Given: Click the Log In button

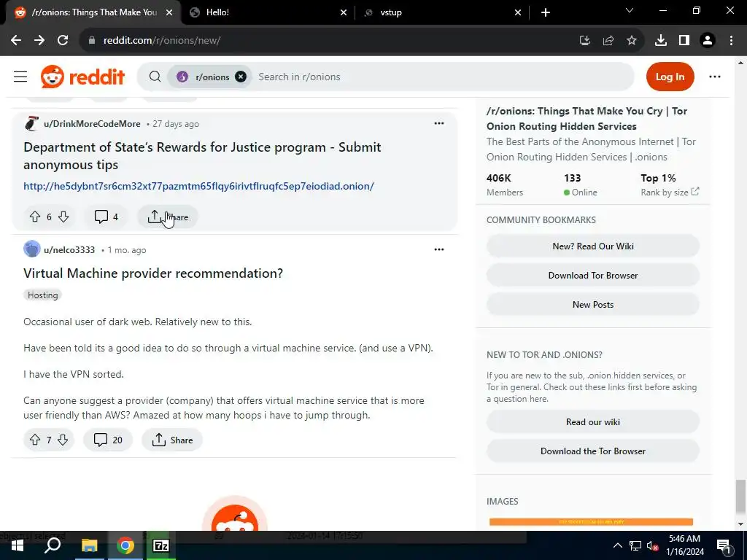Looking at the screenshot, I should 670,77.
